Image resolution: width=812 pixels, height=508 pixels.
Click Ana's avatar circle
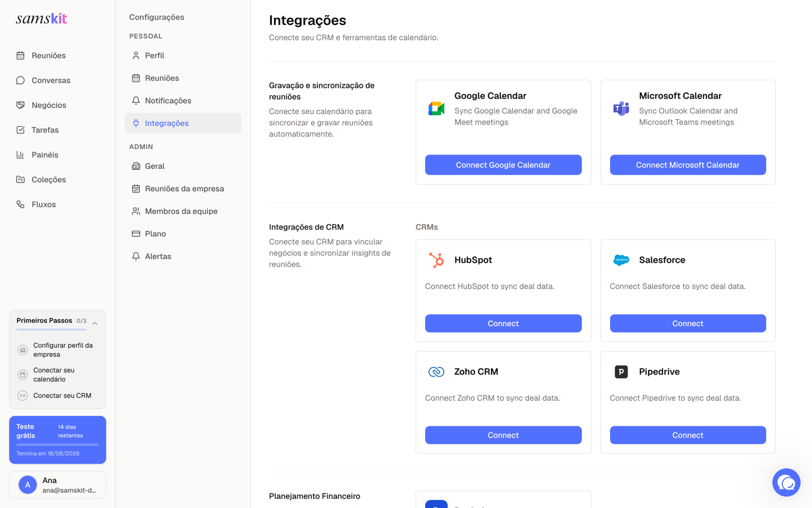click(28, 485)
